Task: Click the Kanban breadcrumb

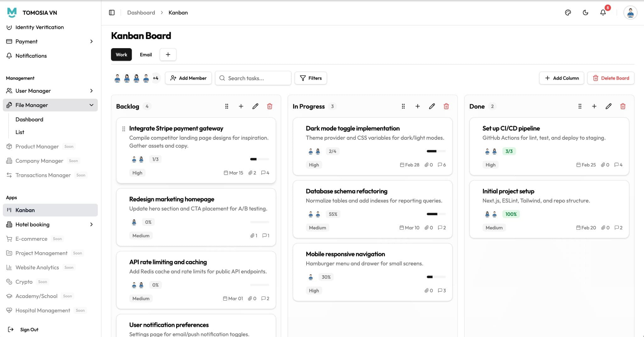Action: pyautogui.click(x=178, y=13)
